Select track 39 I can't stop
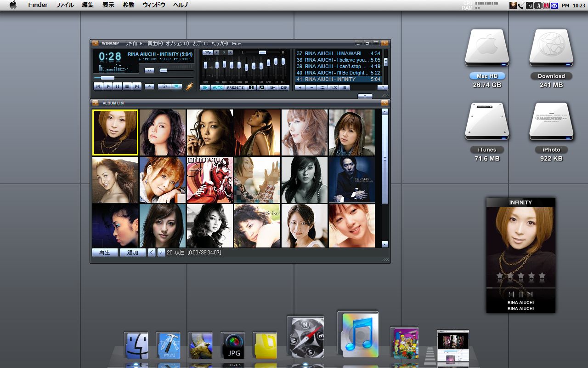The width and height of the screenshot is (588, 368). 338,66
